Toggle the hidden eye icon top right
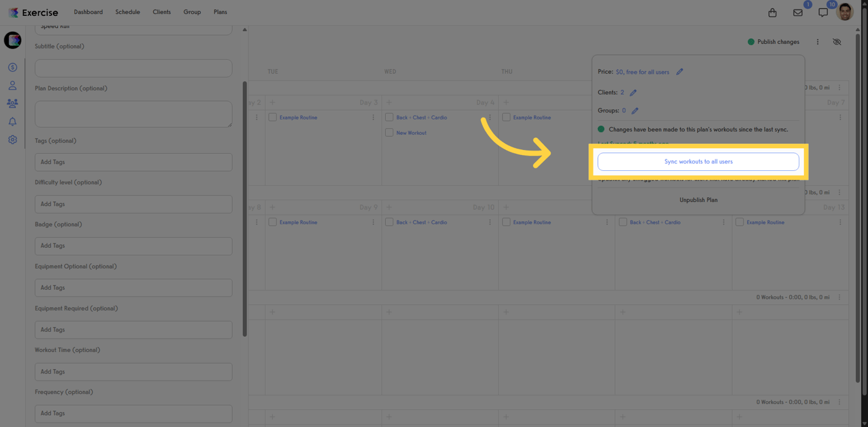The height and width of the screenshot is (427, 868). pyautogui.click(x=837, y=42)
